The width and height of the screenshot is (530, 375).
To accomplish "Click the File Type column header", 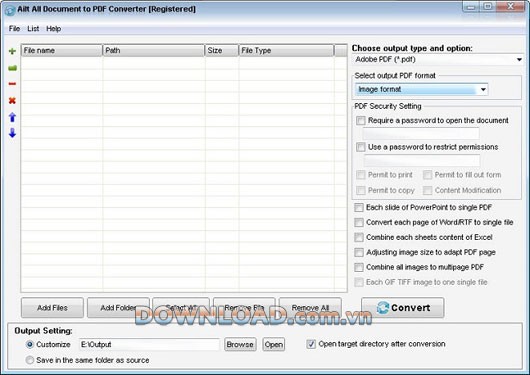I will [x=286, y=50].
